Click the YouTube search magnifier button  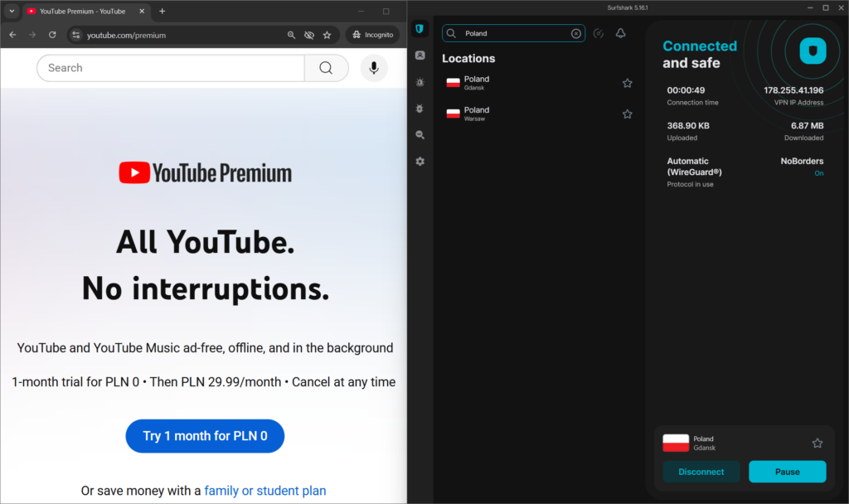pyautogui.click(x=326, y=68)
